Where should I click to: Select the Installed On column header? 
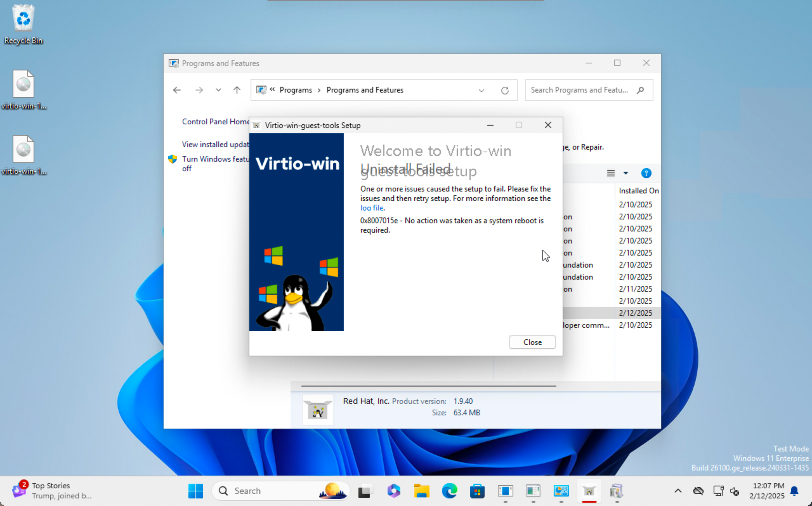(x=638, y=191)
